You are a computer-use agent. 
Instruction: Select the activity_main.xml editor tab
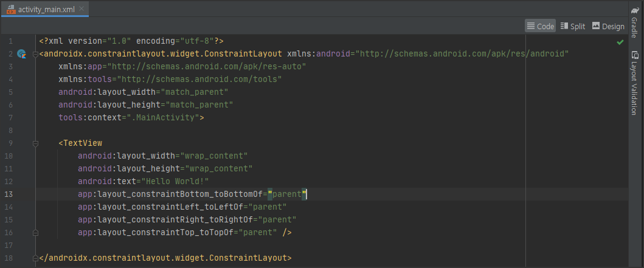[45, 9]
